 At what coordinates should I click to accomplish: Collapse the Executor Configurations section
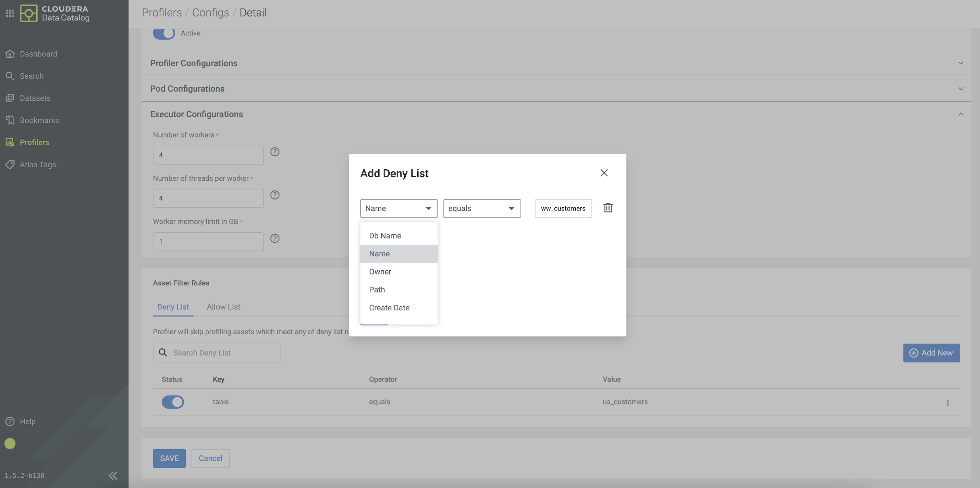pyautogui.click(x=960, y=114)
